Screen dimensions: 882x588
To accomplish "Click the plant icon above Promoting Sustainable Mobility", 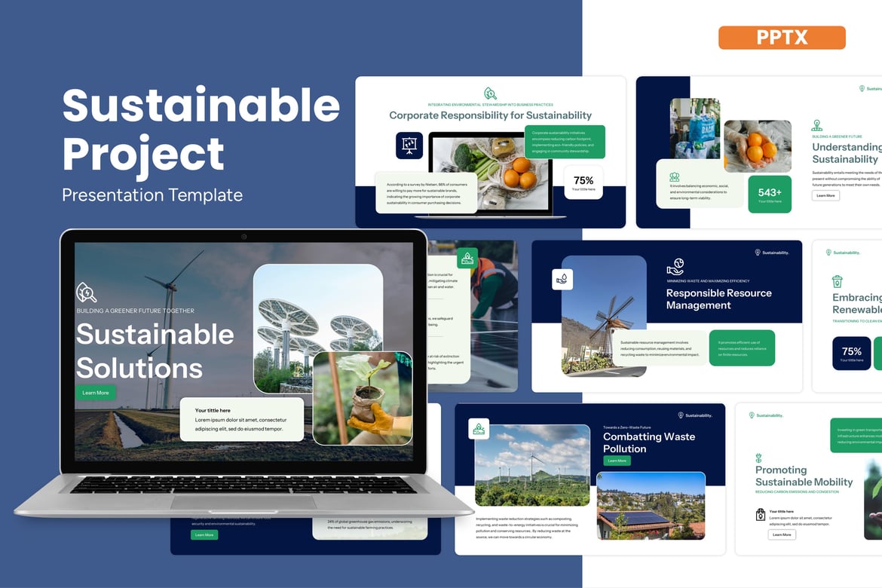I will tap(758, 458).
